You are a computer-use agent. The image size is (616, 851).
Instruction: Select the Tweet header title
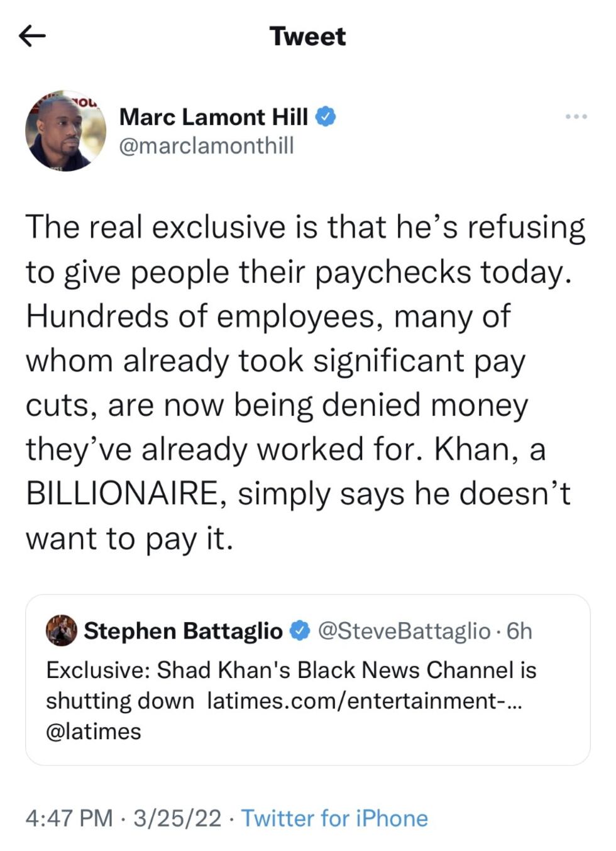tap(307, 36)
